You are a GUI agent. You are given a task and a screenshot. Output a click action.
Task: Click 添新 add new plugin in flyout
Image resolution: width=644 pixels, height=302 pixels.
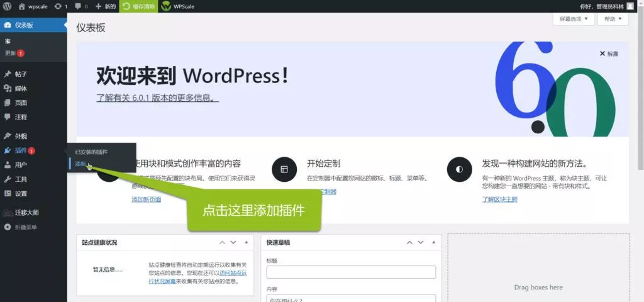tap(80, 164)
